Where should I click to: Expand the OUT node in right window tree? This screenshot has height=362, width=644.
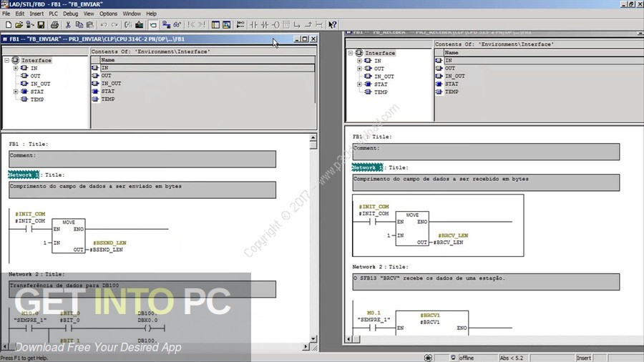click(359, 69)
